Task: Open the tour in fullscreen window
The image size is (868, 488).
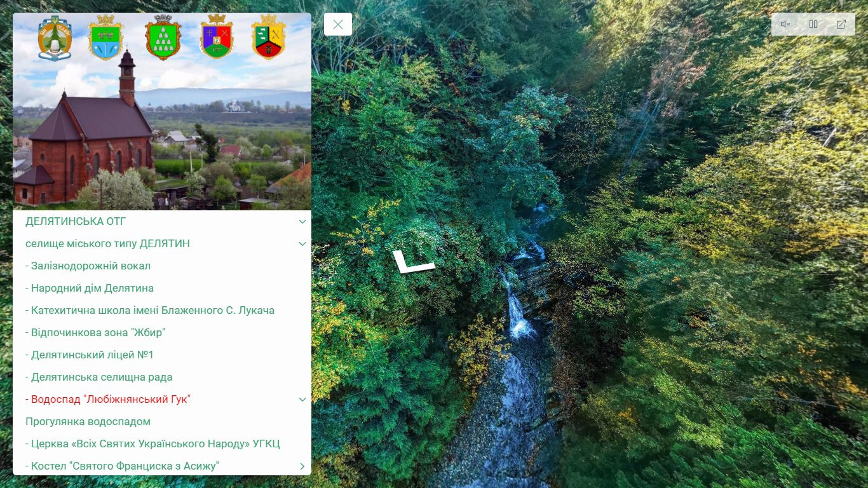Action: pyautogui.click(x=841, y=24)
